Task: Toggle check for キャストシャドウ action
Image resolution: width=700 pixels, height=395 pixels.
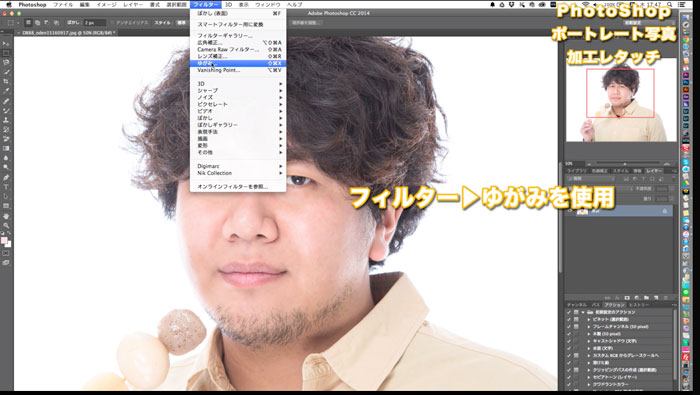Action: [x=569, y=341]
